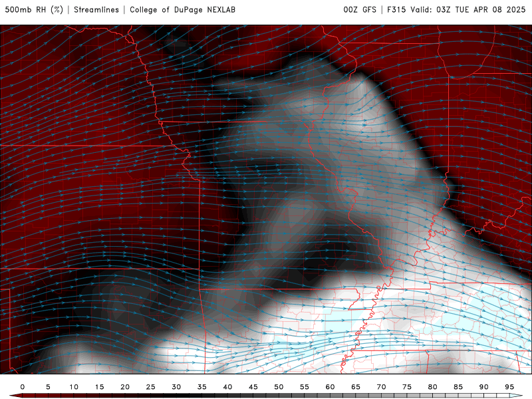Click the '50' value on the color scale
The height and width of the screenshot is (399, 532).
279,387
